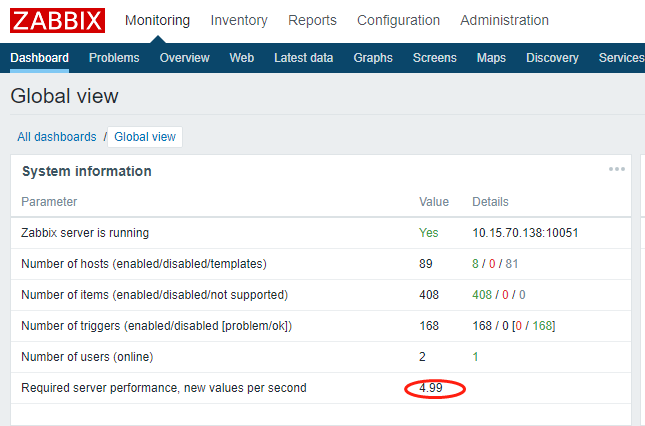Image resolution: width=645 pixels, height=426 pixels.
Task: Click the green Yes value
Action: click(x=429, y=233)
